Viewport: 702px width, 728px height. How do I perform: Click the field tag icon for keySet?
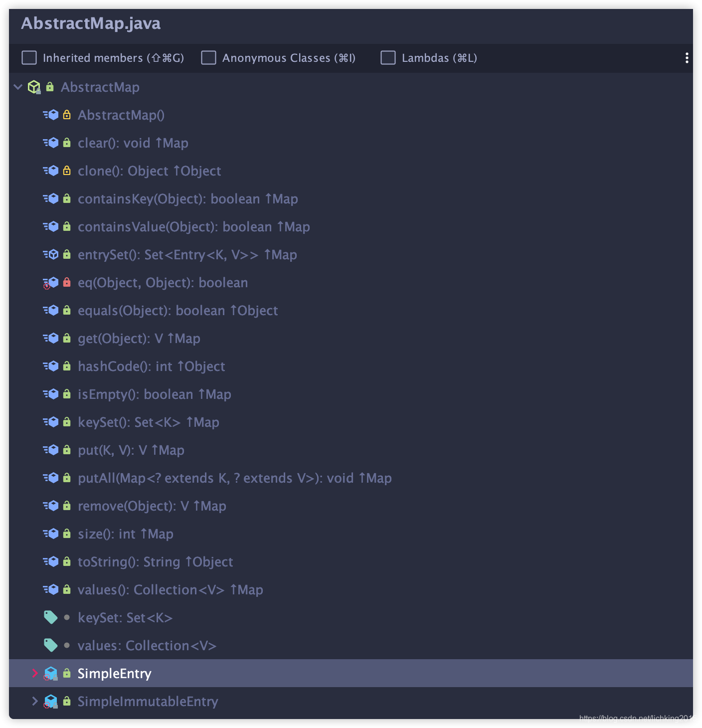pos(51,617)
